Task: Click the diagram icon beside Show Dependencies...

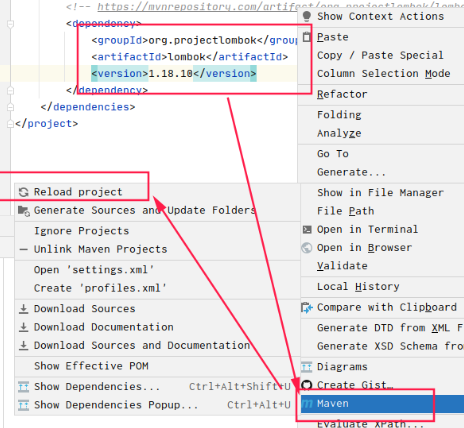Action: [23, 387]
